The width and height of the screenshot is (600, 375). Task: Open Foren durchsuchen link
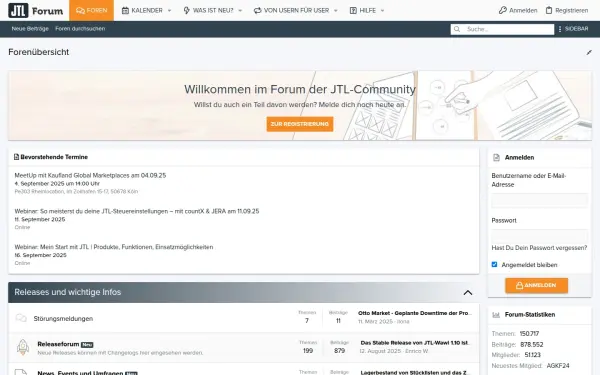(x=80, y=29)
